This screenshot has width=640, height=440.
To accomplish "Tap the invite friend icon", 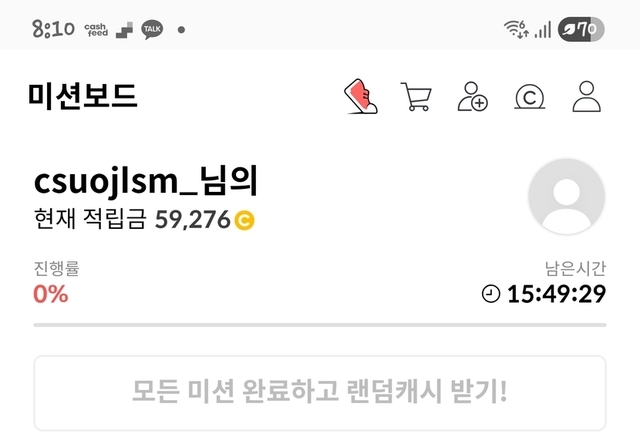I will [x=472, y=96].
